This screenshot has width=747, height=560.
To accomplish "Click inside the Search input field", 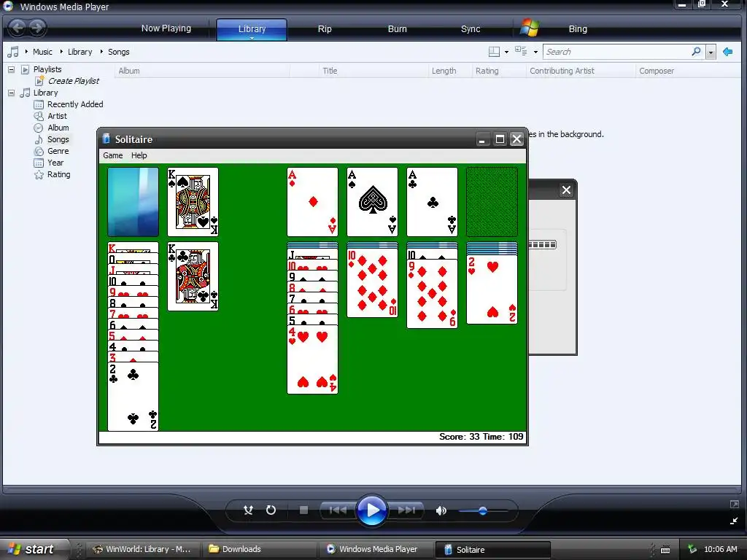I will [x=617, y=52].
